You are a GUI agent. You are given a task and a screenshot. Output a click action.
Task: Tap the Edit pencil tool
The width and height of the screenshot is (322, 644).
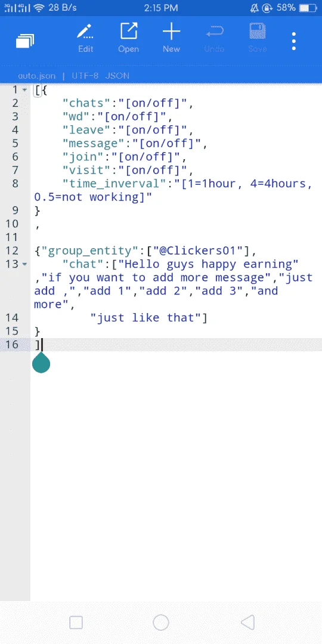[x=85, y=39]
